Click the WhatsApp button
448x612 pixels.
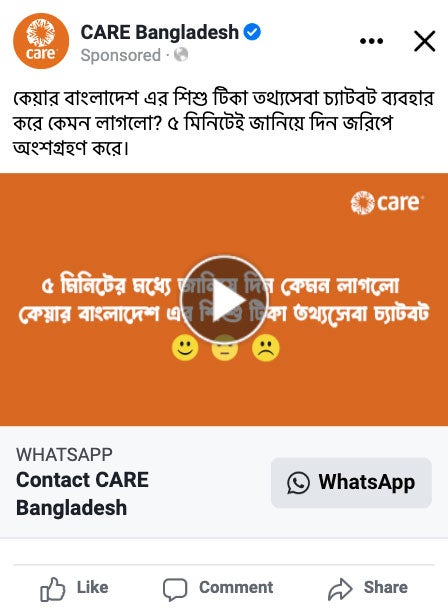pyautogui.click(x=351, y=483)
